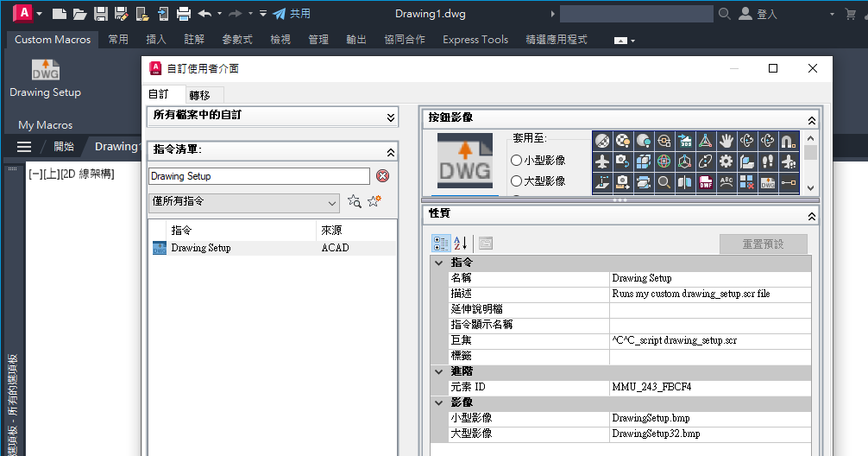Click the Plot printer icon
The image size is (868, 456).
(183, 14)
